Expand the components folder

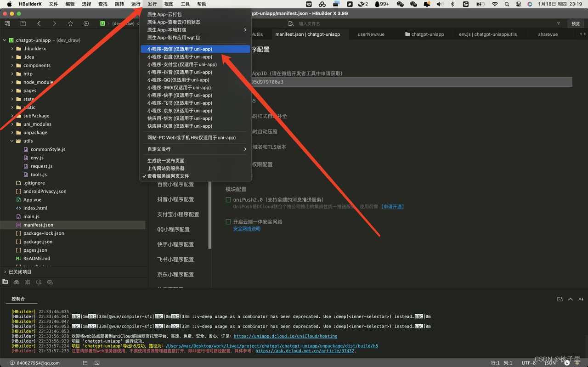click(12, 65)
